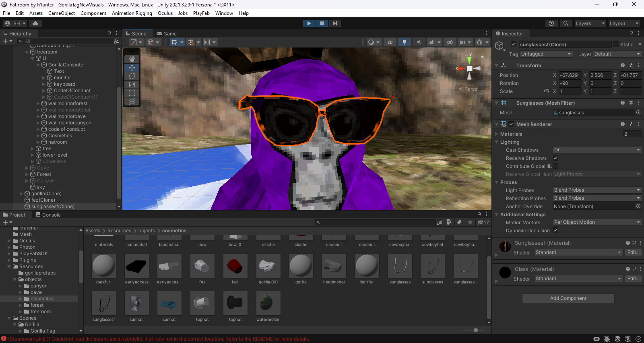Image resolution: width=644 pixels, height=343 pixels.
Task: Click the Project search by type icon
Action: [449, 222]
